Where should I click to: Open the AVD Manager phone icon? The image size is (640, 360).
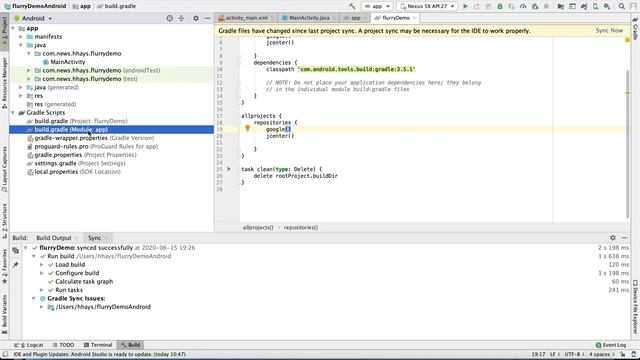596,6
